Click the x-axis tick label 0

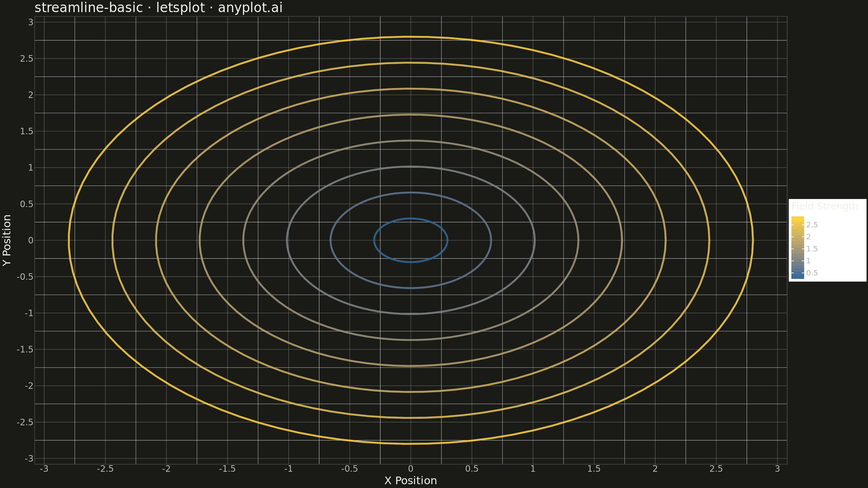pyautogui.click(x=410, y=468)
